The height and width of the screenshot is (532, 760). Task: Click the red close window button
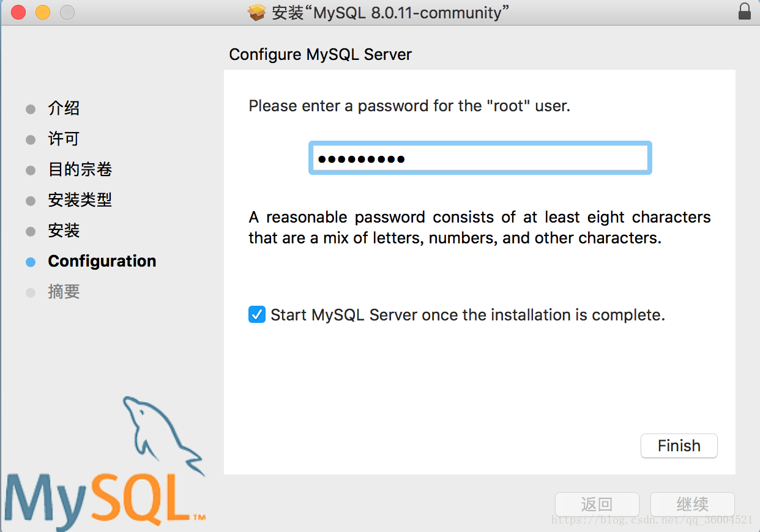coord(18,12)
